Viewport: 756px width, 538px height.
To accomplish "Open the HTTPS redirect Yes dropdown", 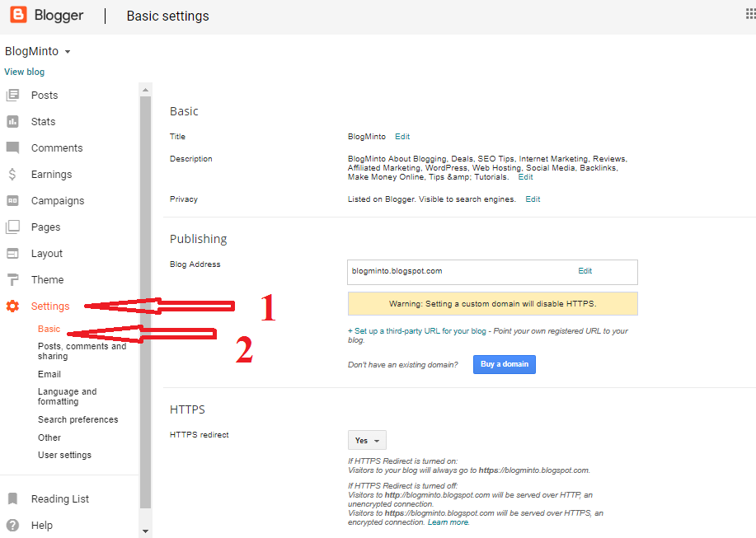I will click(x=367, y=440).
